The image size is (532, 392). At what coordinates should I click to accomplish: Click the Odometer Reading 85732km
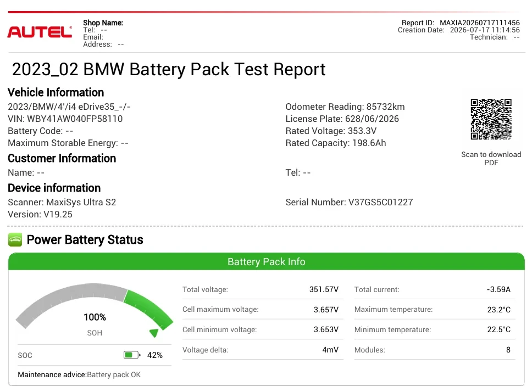click(x=345, y=107)
